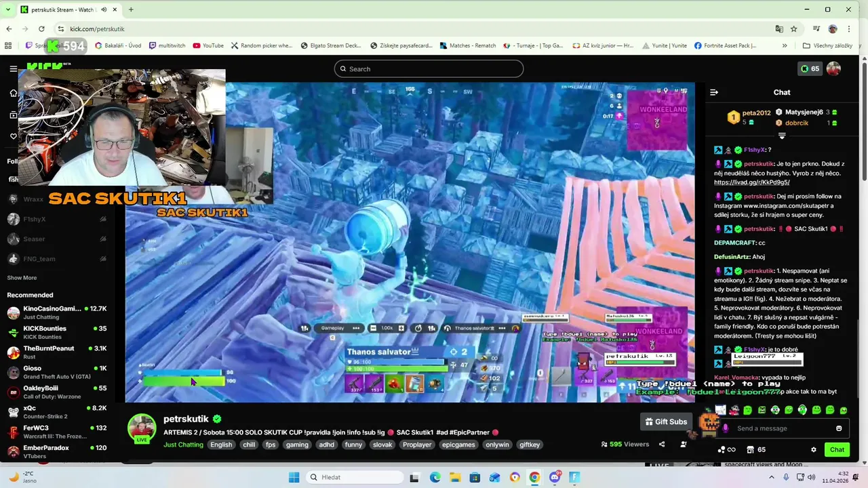Click the Kick search field

(429, 68)
